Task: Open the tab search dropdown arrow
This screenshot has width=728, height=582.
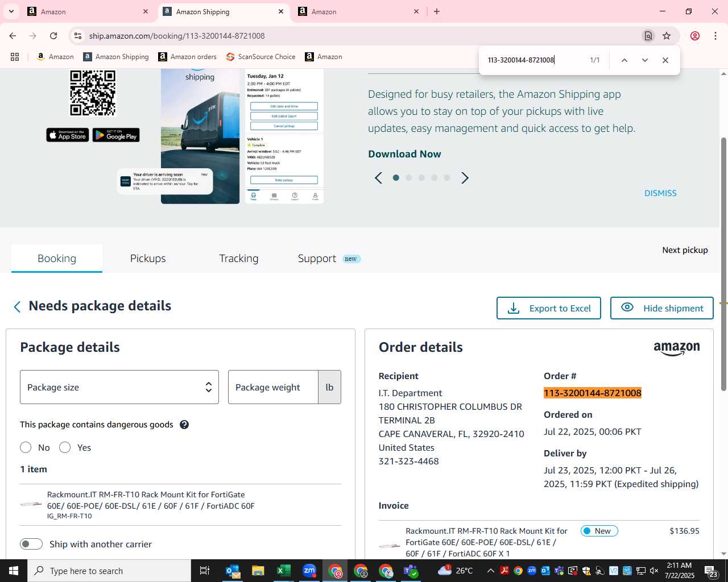Action: (x=11, y=11)
